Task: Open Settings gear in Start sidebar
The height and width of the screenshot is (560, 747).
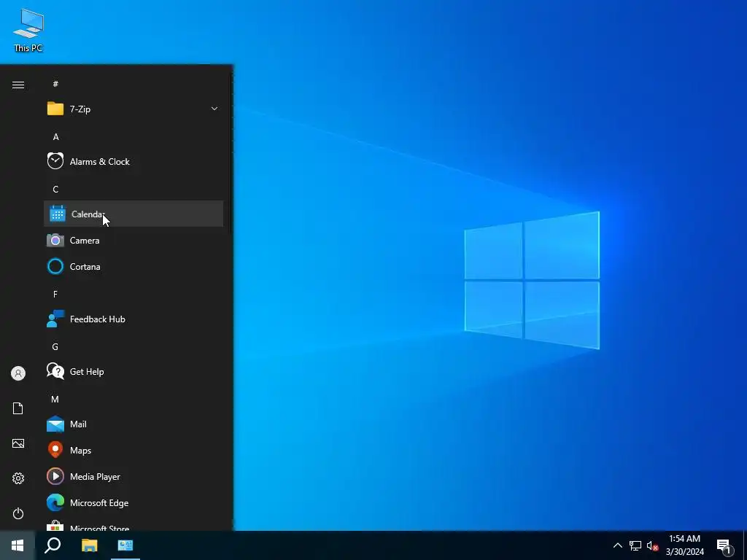Action: click(18, 478)
